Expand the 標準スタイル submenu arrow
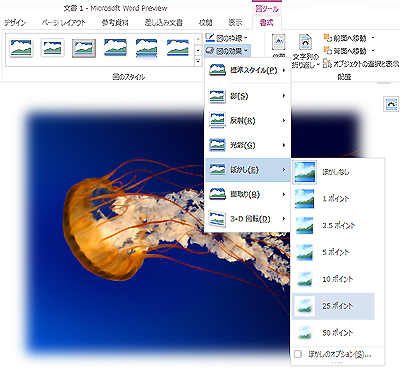 click(x=284, y=70)
